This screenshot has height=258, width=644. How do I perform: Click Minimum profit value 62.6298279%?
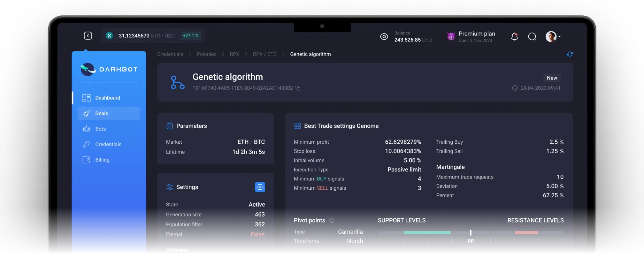403,142
